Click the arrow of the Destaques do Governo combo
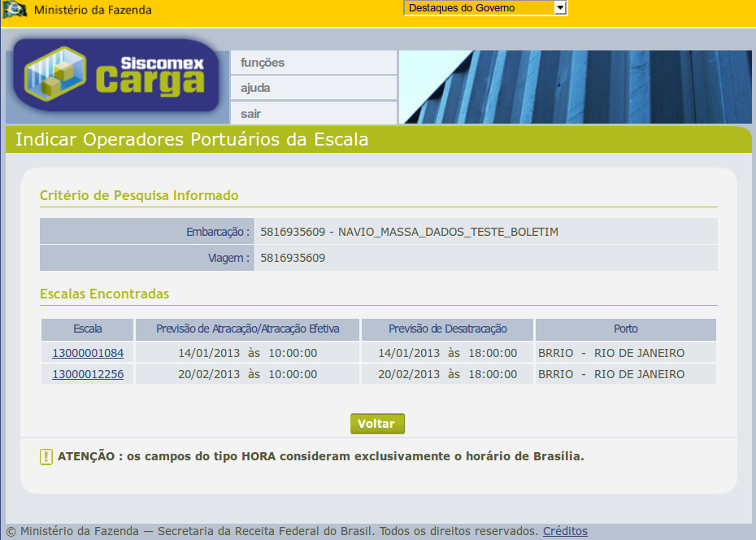The height and width of the screenshot is (540, 756). pos(561,7)
